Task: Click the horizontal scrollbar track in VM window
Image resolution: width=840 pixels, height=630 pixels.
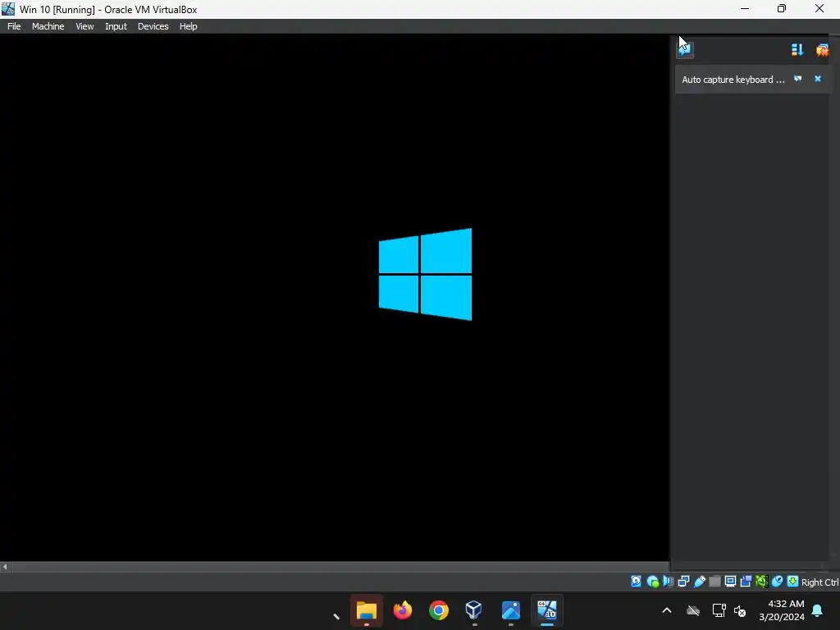Action: (340, 566)
